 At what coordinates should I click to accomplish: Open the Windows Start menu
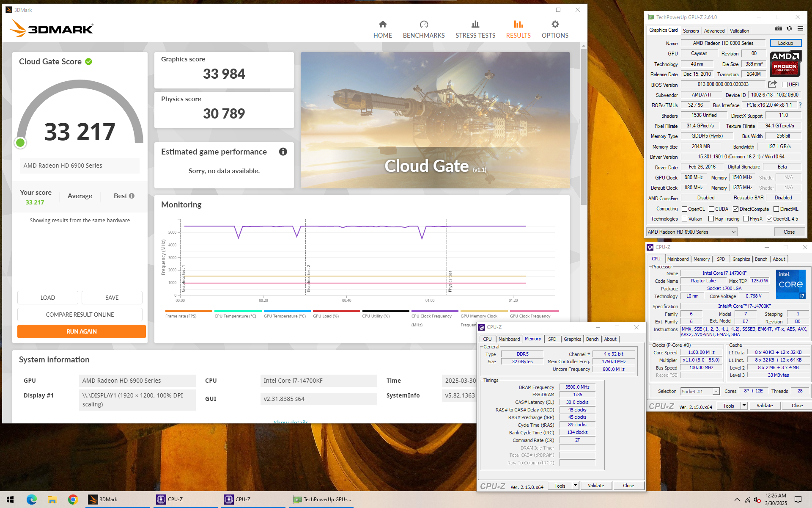click(10, 500)
